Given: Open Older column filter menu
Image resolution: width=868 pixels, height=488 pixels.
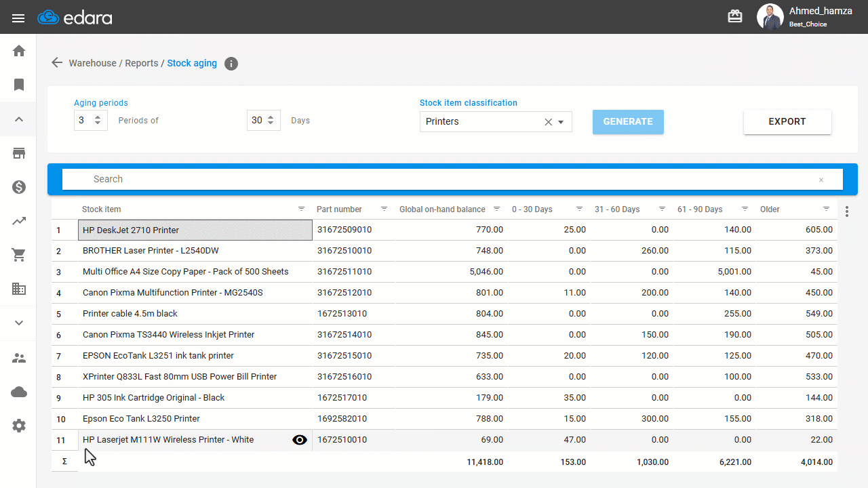Looking at the screenshot, I should [827, 209].
